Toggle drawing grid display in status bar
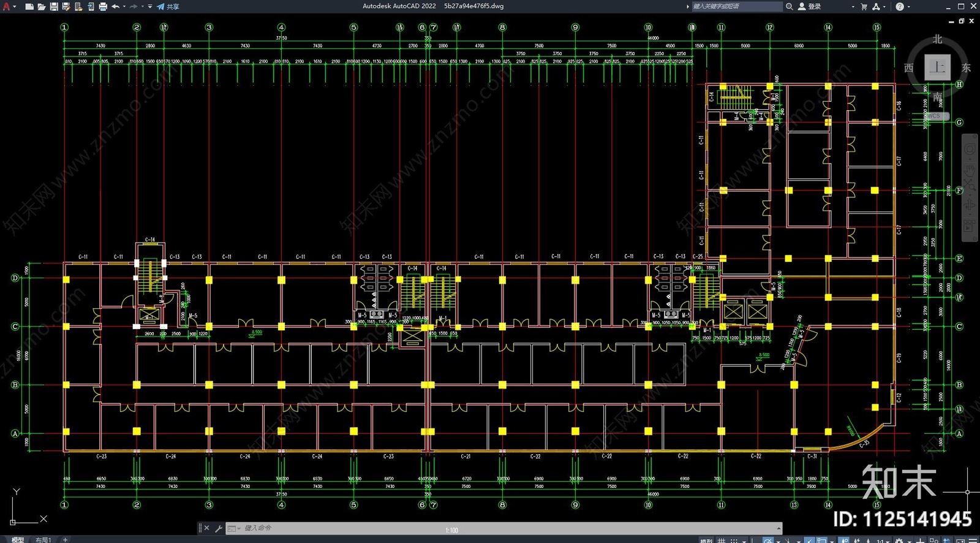The image size is (980, 543). [721, 540]
